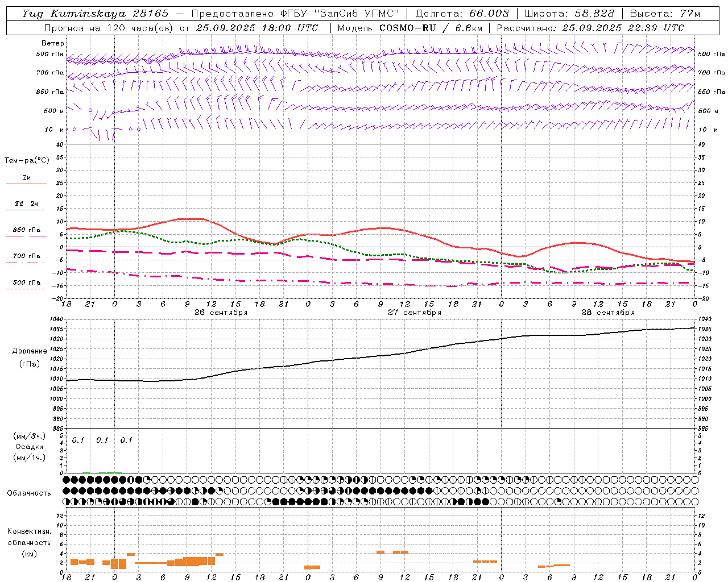Click the 'Высота: 77м' header value
This screenshot has width=728, height=582.
click(x=665, y=14)
